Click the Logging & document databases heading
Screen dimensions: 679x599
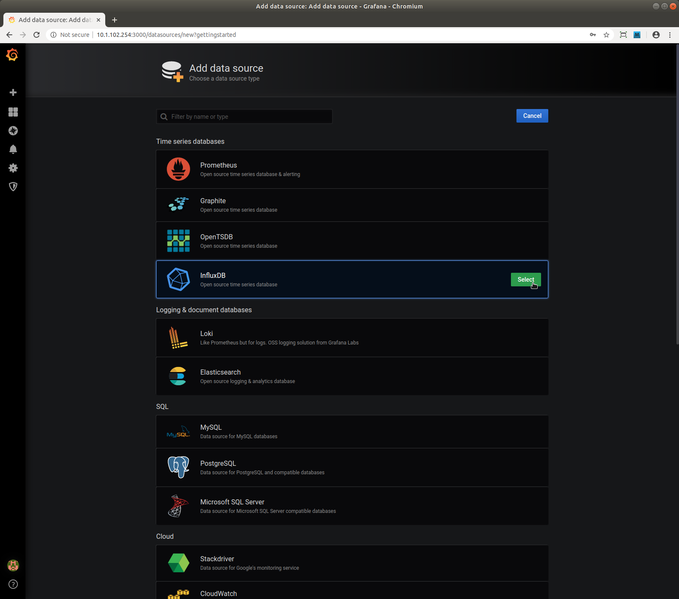click(204, 310)
